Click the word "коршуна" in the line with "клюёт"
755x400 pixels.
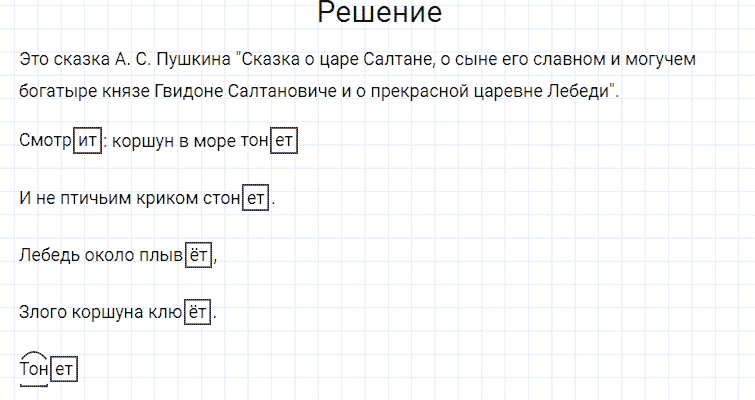point(104,313)
